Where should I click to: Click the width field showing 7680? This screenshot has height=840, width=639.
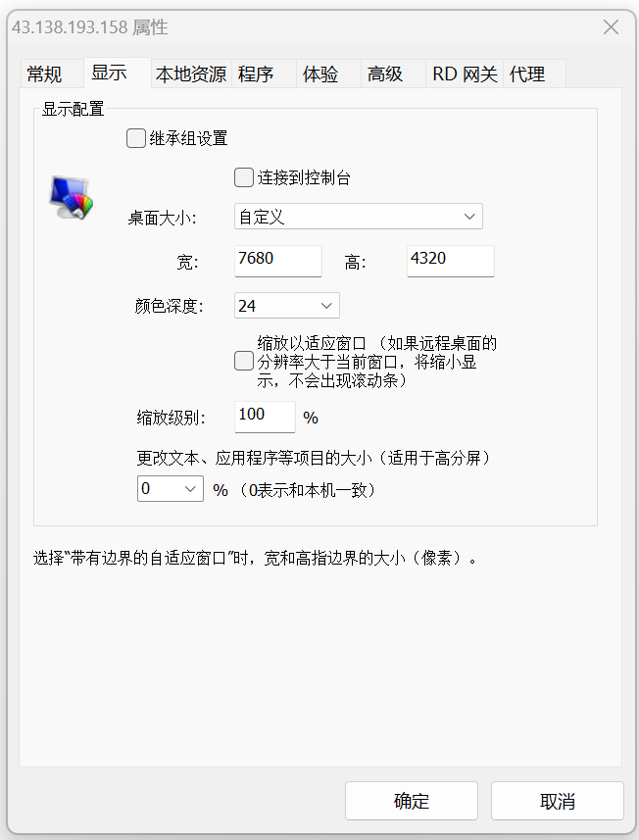pos(278,261)
